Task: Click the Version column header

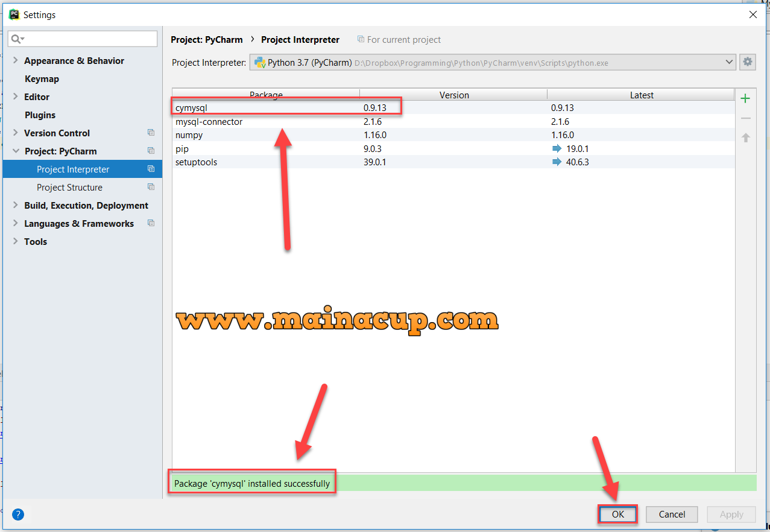Action: click(x=454, y=95)
